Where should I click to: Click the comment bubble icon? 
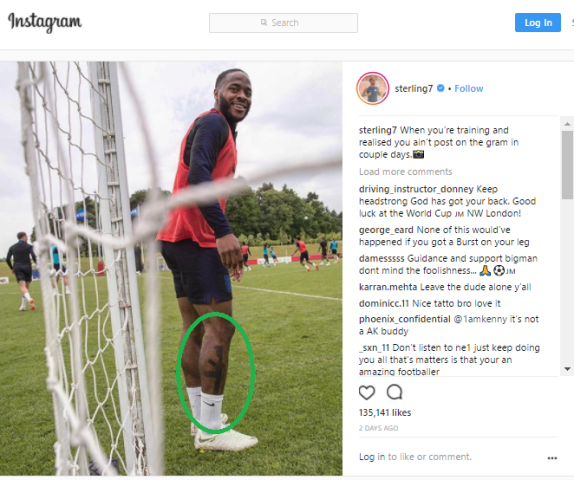coord(395,392)
